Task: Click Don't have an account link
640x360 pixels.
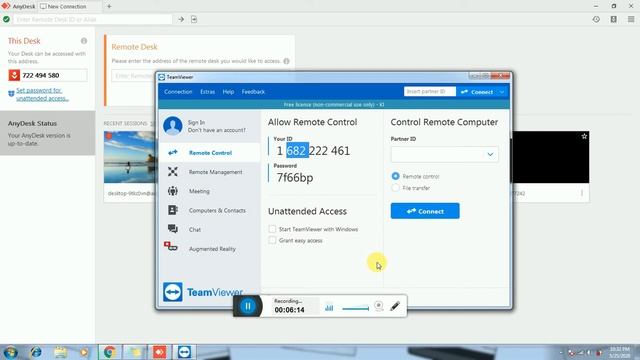Action: pos(217,130)
